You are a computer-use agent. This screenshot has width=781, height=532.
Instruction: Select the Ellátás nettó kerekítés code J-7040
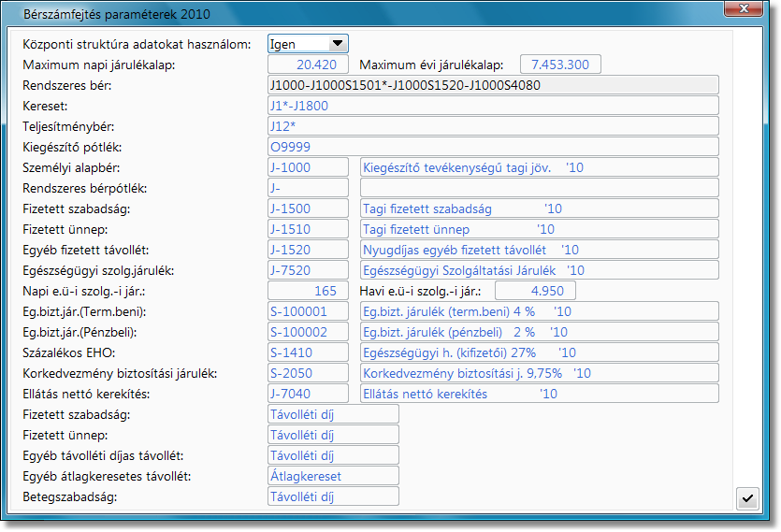[x=308, y=394]
